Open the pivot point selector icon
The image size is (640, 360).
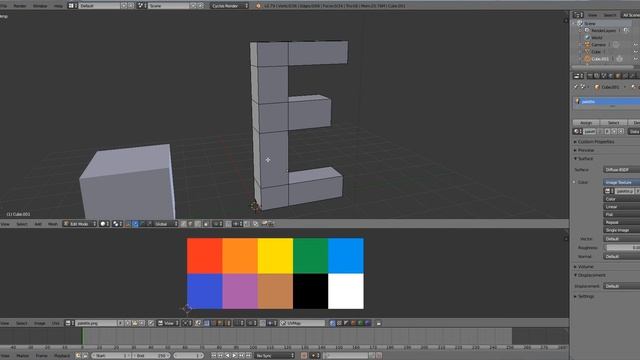click(x=117, y=224)
